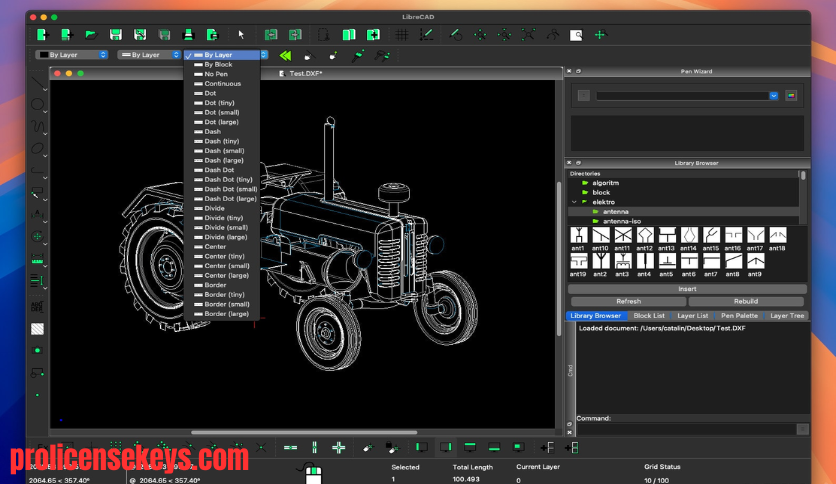Viewport: 836px width, 484px height.
Task: Choose Border (large) line type
Action: pos(222,314)
